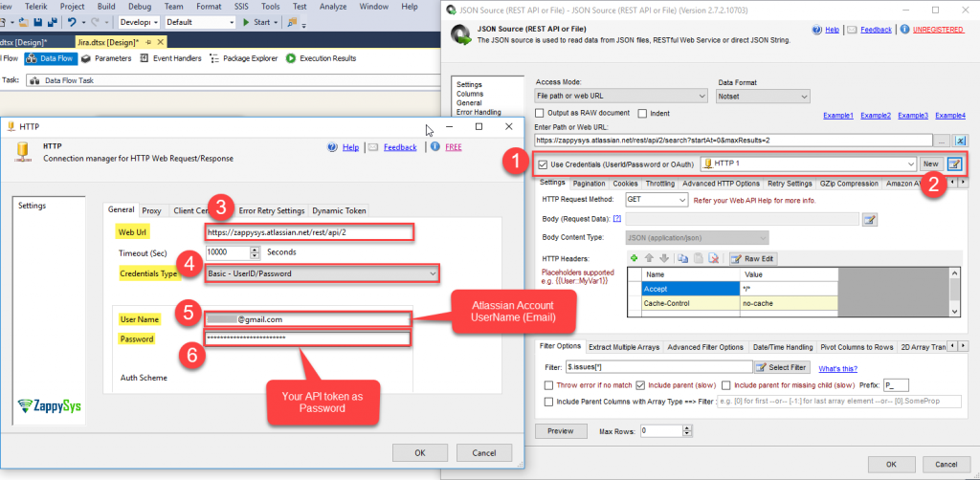Enable Output as RAW document checkbox
The image size is (980, 480).
(x=542, y=114)
